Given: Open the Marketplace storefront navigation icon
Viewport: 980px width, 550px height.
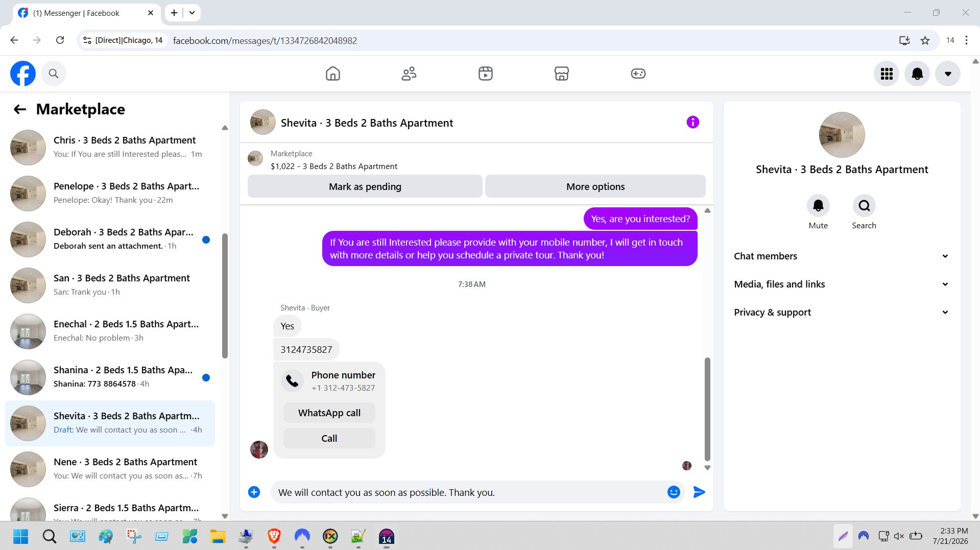Looking at the screenshot, I should [562, 74].
